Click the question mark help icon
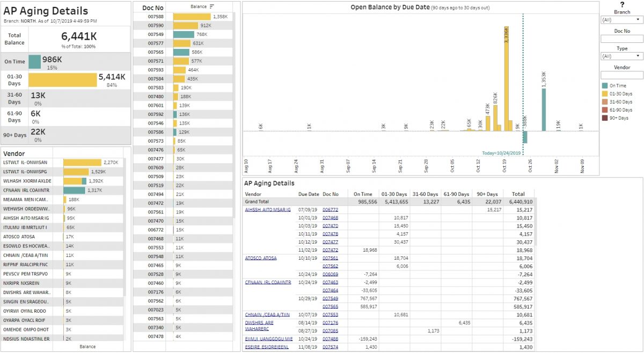Screen dimensions: 644x353 (622, 4)
